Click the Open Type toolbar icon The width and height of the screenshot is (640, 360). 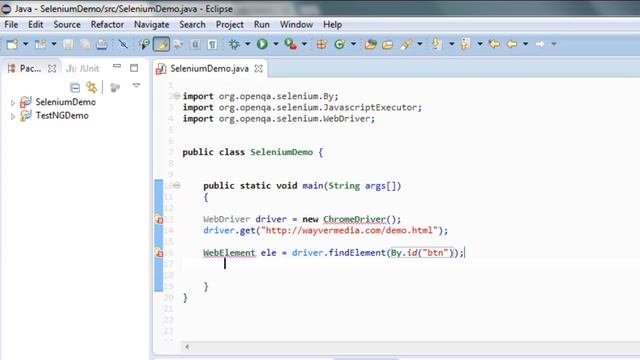[x=371, y=44]
